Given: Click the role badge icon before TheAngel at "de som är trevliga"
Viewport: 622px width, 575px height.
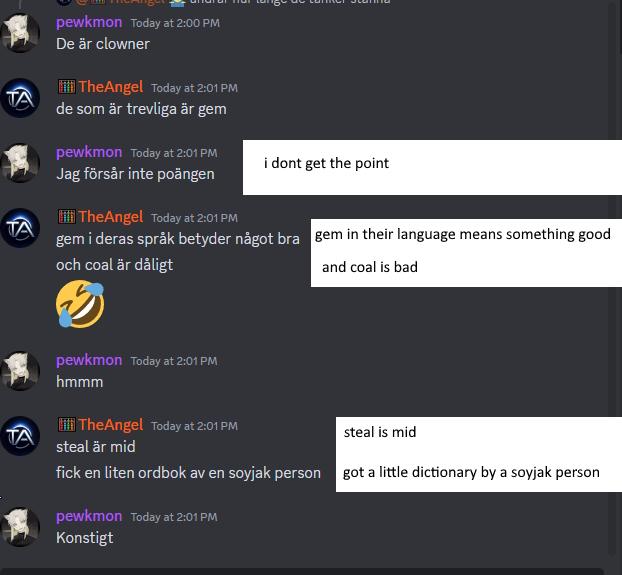Looking at the screenshot, I should pyautogui.click(x=66, y=87).
